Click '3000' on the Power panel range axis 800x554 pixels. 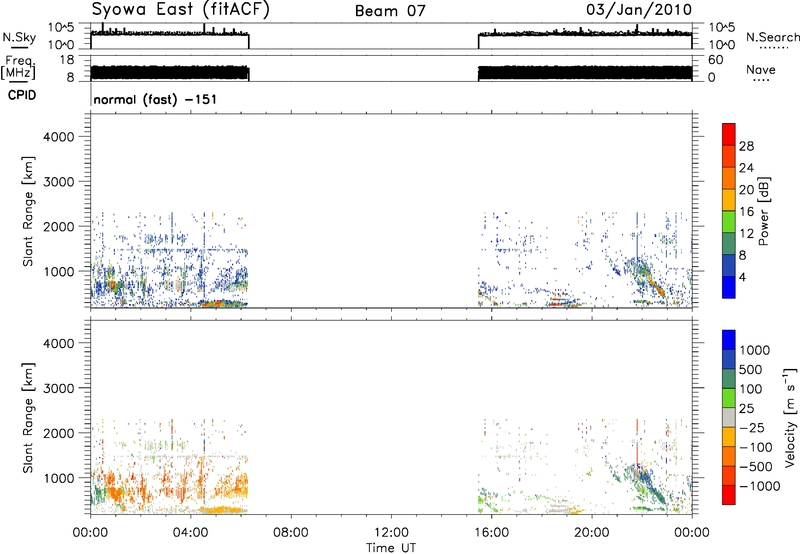pyautogui.click(x=59, y=182)
